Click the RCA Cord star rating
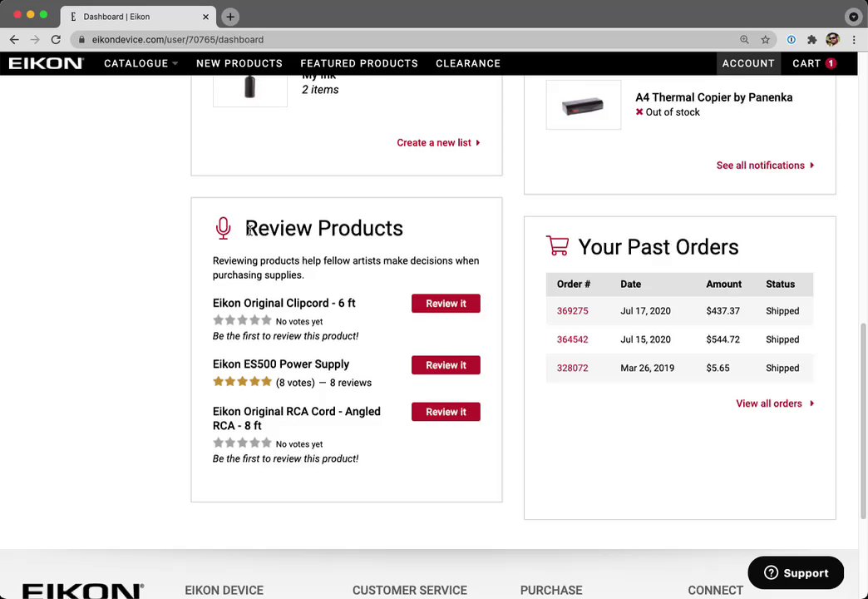 [242, 443]
